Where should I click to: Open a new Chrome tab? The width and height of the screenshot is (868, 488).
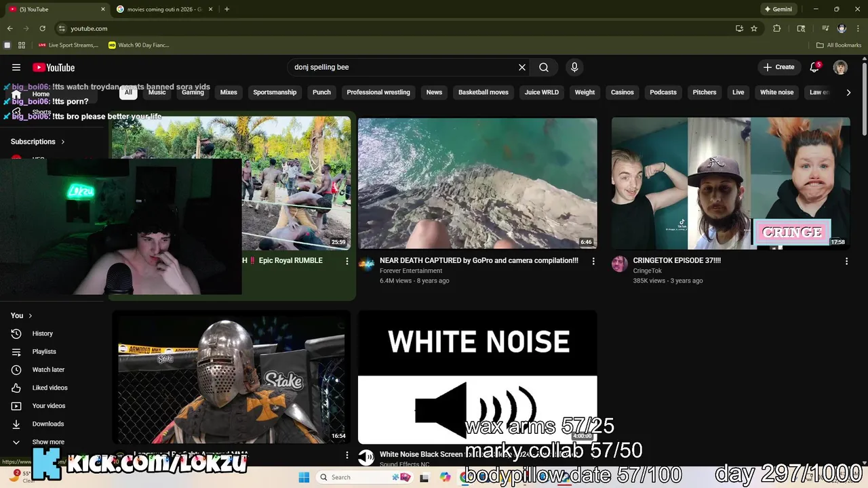226,9
